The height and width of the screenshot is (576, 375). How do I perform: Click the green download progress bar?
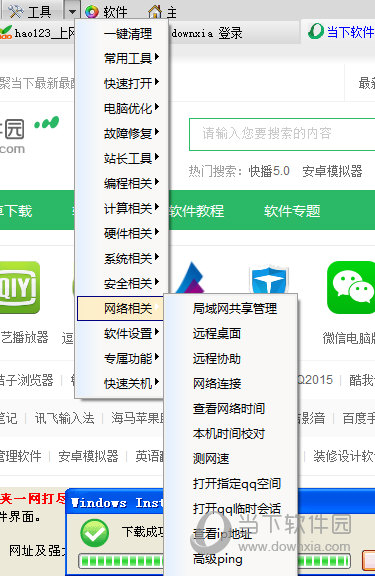[121, 561]
